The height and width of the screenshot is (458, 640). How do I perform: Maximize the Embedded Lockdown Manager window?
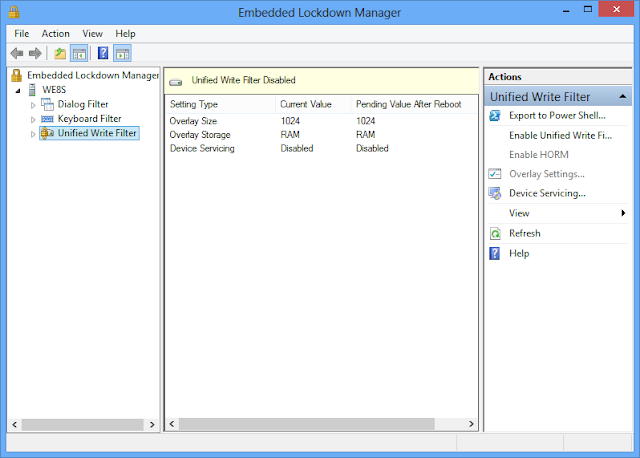coord(588,9)
